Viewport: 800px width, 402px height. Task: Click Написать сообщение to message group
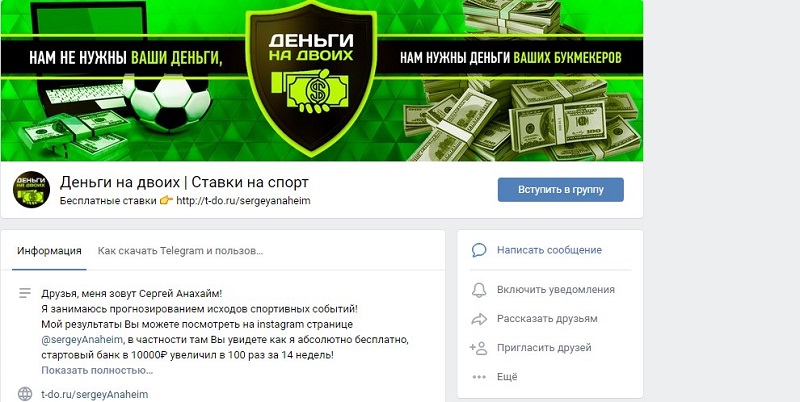(549, 250)
